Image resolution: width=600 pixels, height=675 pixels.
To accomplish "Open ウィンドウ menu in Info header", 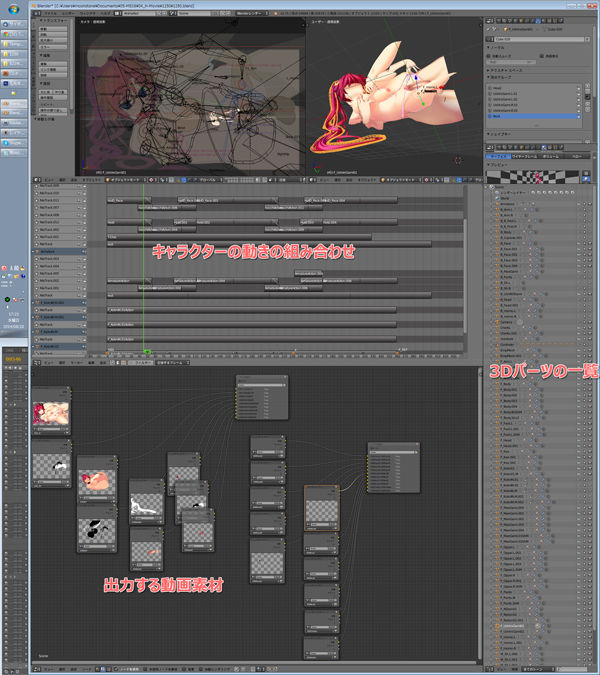I will click(87, 13).
